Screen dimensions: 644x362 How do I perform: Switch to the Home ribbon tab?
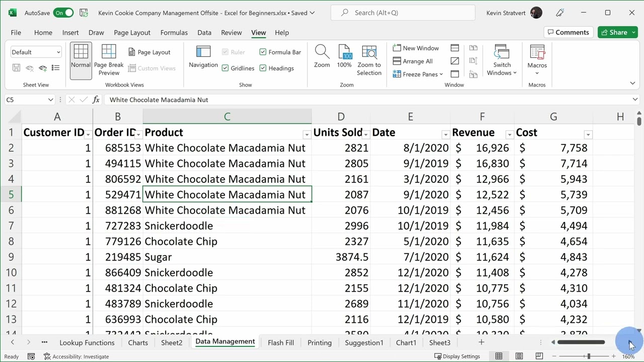(x=43, y=32)
